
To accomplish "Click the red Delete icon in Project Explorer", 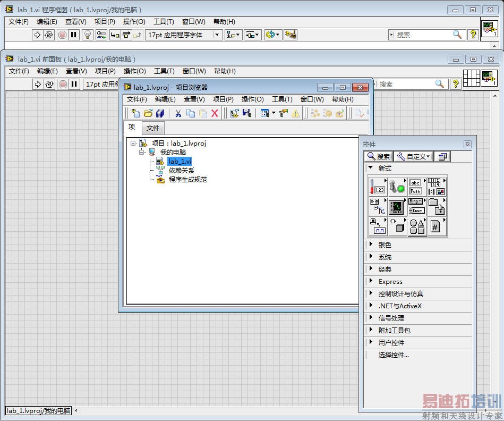I will [215, 113].
